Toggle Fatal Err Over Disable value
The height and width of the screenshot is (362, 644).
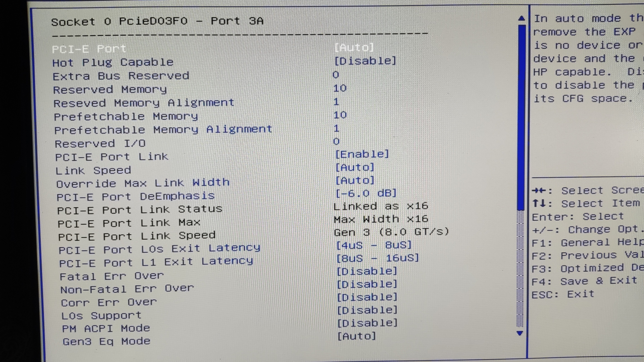pyautogui.click(x=367, y=271)
